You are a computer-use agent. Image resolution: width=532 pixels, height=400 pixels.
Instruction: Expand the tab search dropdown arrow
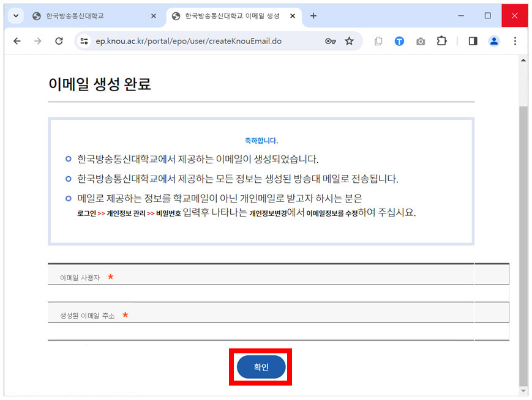pyautogui.click(x=15, y=16)
